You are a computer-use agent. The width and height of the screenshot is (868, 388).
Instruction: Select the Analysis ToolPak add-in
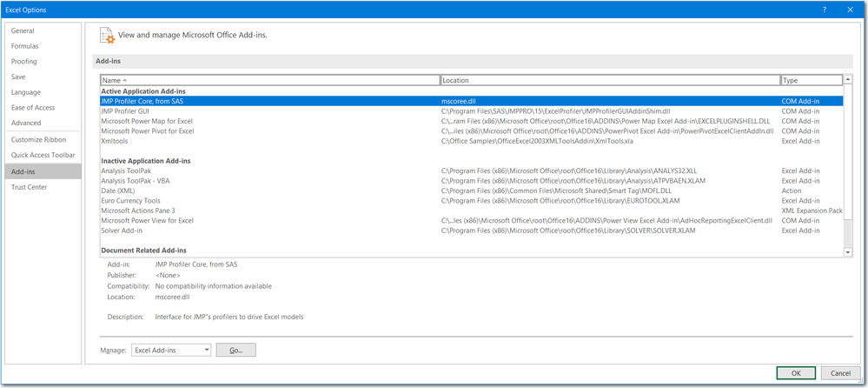(472, 171)
